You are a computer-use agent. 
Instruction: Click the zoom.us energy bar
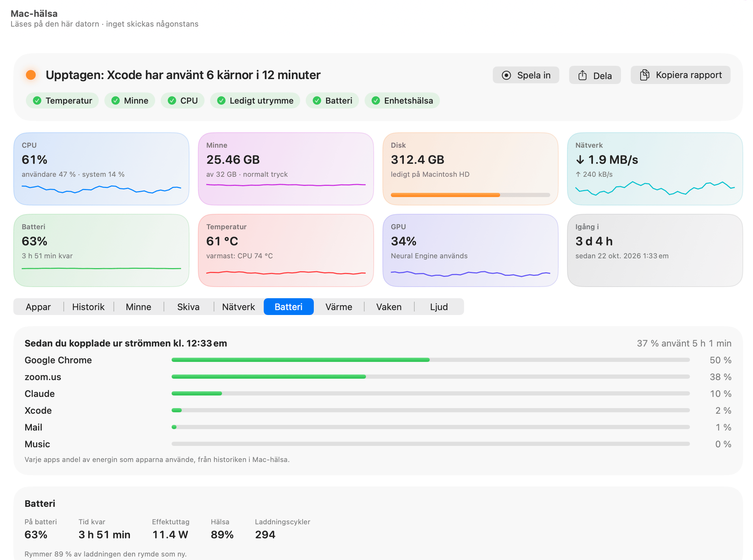point(430,377)
